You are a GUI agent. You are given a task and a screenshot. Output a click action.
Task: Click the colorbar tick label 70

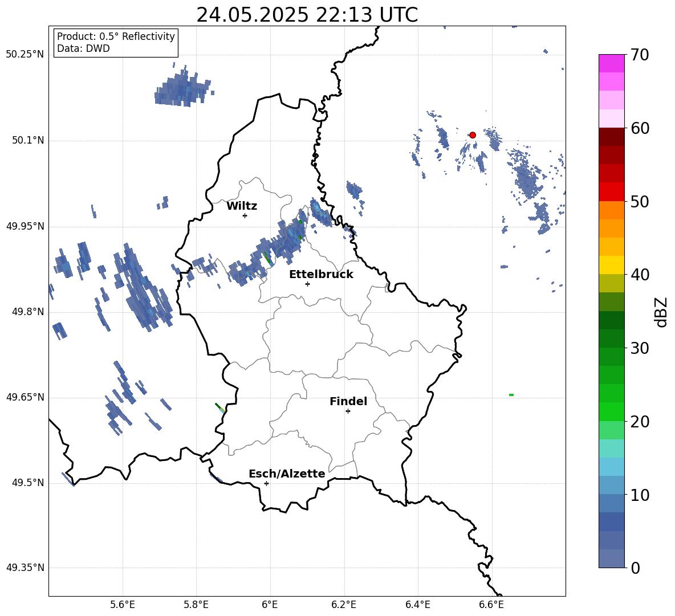pos(640,55)
